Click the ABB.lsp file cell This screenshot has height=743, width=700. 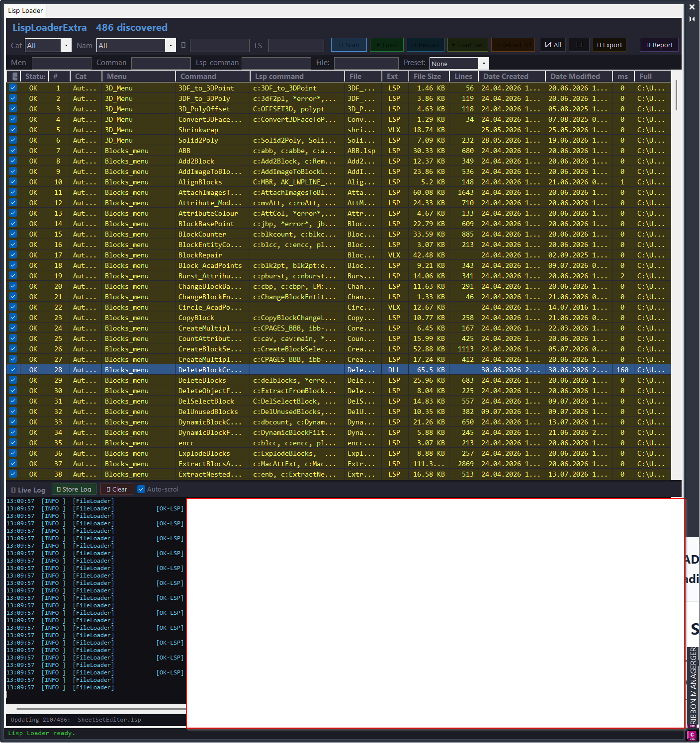(x=363, y=151)
